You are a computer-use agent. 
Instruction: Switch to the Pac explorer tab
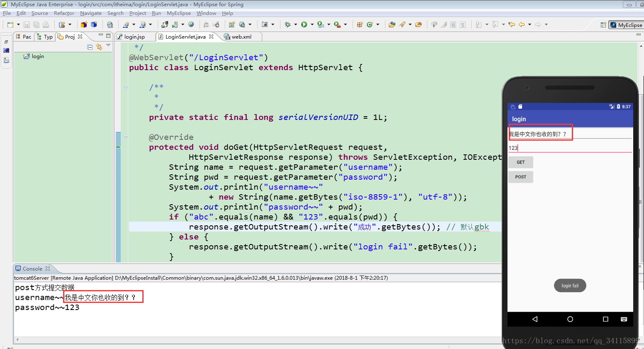[x=24, y=37]
